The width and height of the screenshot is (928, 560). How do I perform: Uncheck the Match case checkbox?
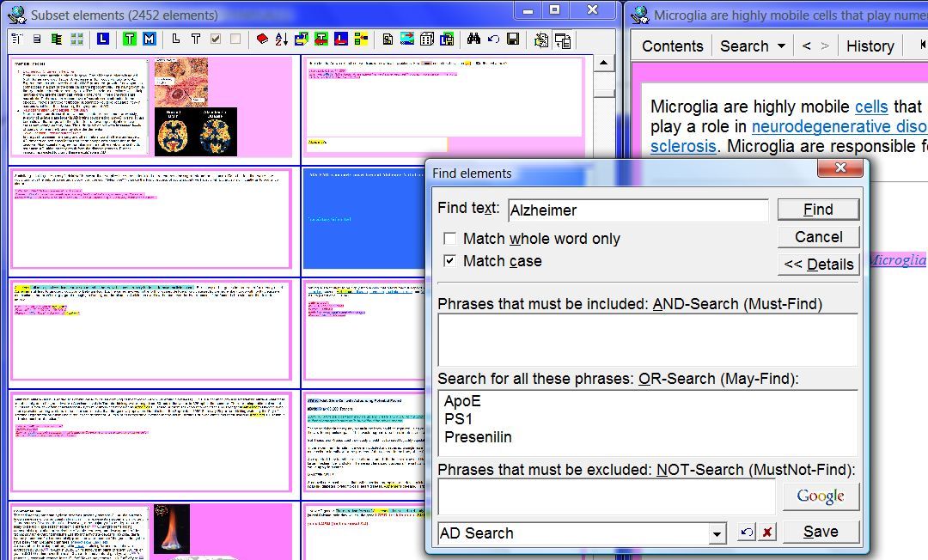[449, 261]
